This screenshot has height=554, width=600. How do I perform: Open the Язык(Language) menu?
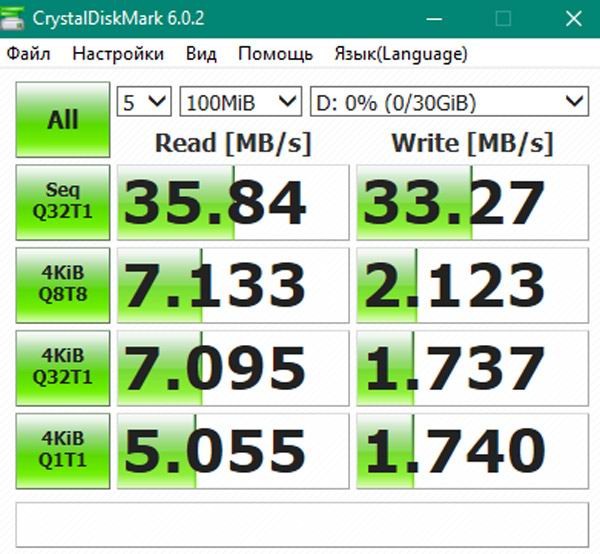400,54
